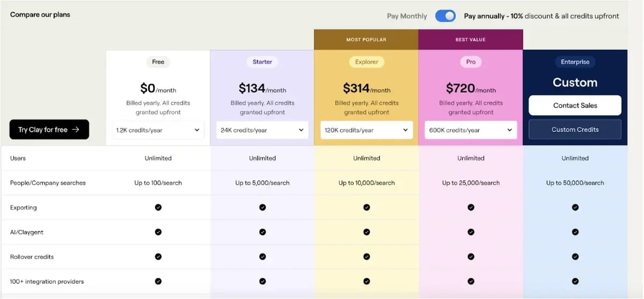Click the Rollover credits row label

pyautogui.click(x=32, y=257)
